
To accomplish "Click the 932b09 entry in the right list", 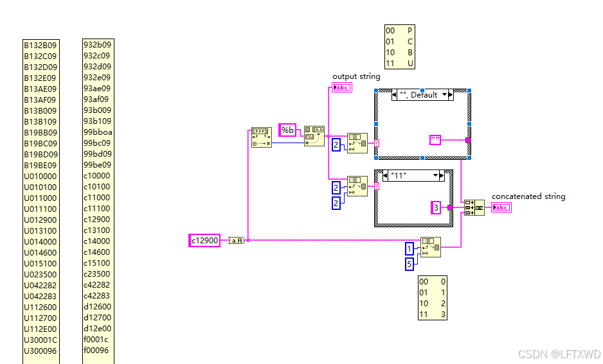I will point(97,45).
